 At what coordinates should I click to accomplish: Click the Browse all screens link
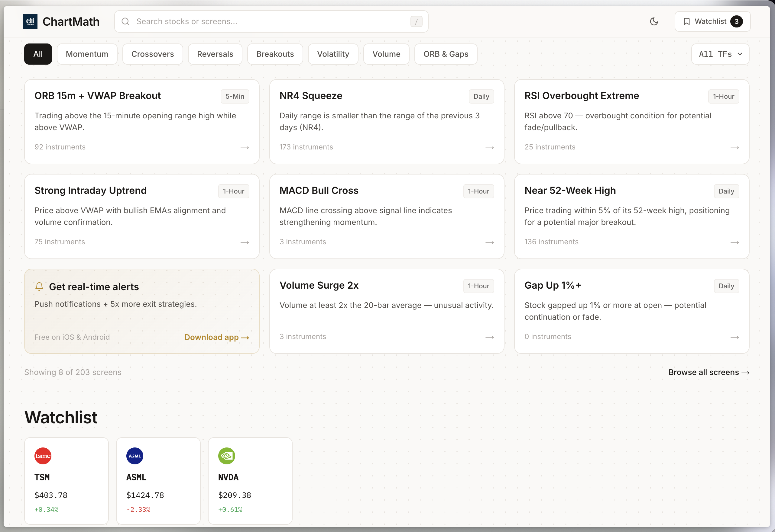(709, 372)
